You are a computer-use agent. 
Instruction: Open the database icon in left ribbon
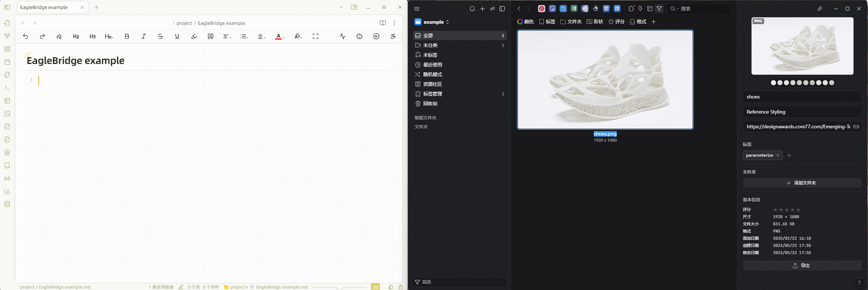click(x=7, y=204)
